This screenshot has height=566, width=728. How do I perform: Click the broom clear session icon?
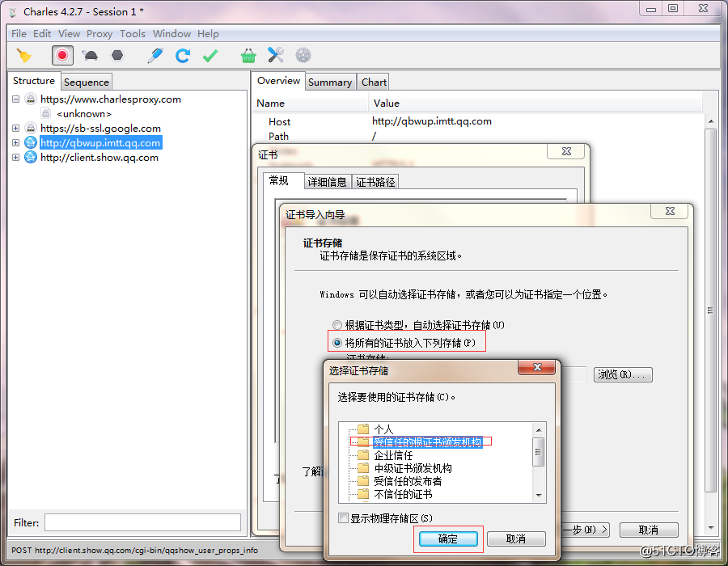(24, 56)
